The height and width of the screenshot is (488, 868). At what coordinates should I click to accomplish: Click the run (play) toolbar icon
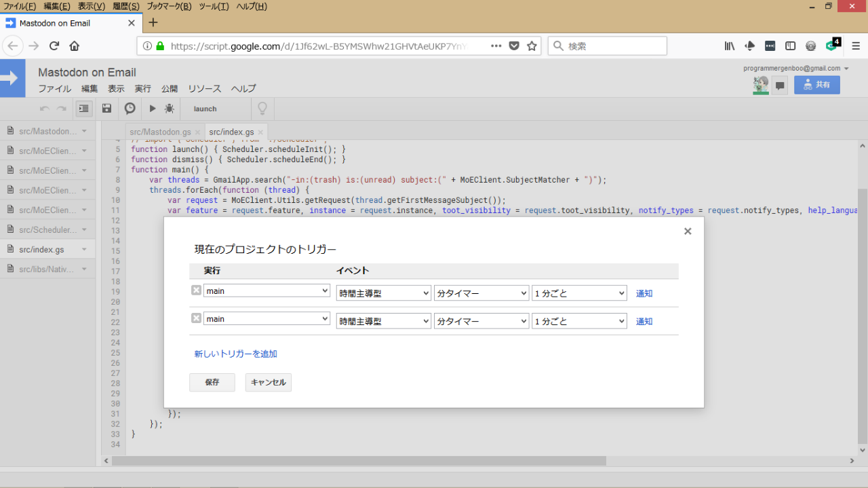[153, 109]
